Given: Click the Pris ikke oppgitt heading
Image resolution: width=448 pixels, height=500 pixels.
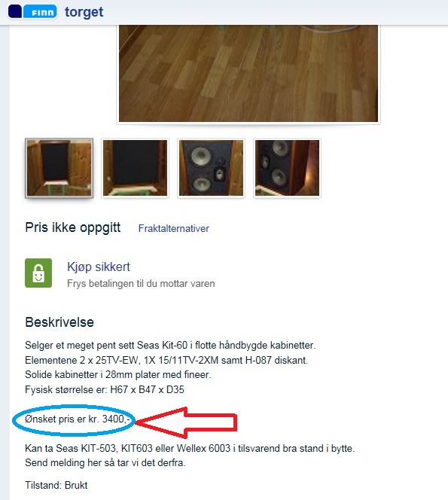Looking at the screenshot, I should point(73,227).
